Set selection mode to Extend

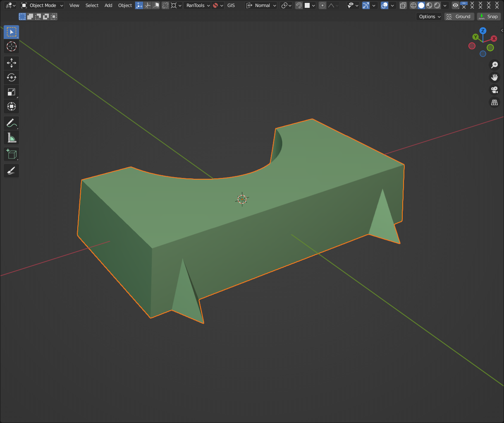pyautogui.click(x=30, y=17)
